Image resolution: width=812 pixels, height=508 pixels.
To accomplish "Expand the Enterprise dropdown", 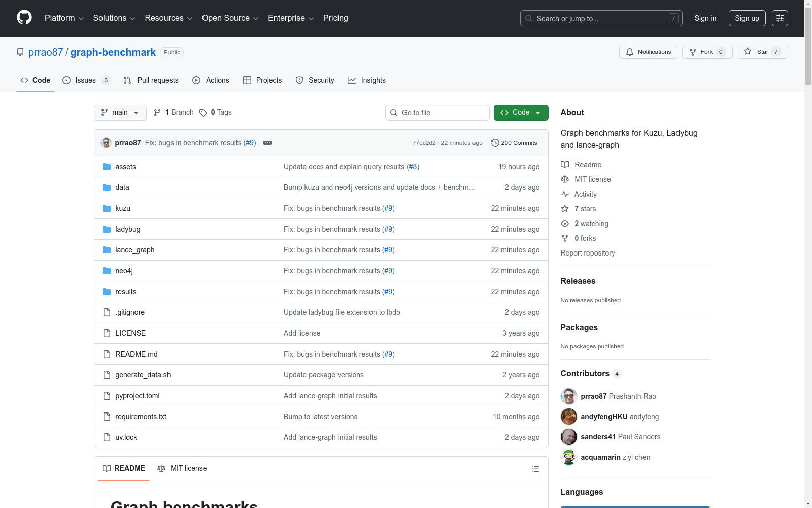I will point(291,18).
